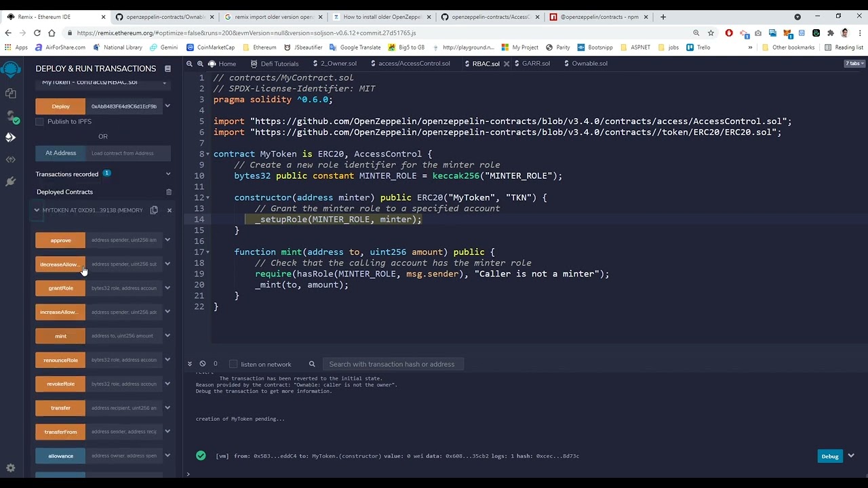The height and width of the screenshot is (488, 868).
Task: Toggle the Publish to IPFS checkbox
Action: [39, 121]
